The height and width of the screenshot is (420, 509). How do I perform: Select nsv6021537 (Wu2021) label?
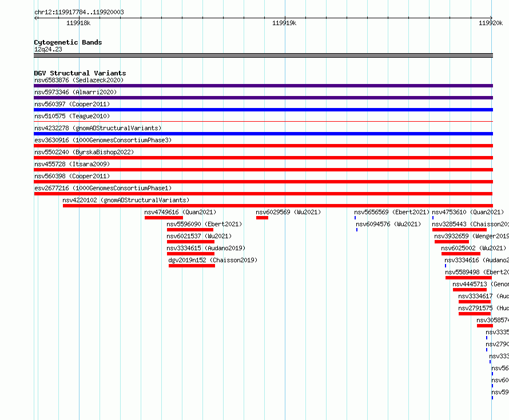199,236
